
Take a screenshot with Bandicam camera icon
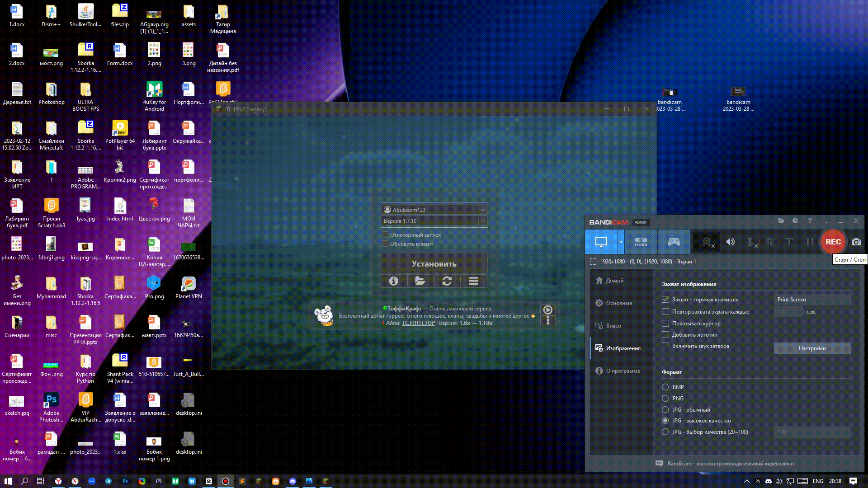pyautogui.click(x=856, y=242)
